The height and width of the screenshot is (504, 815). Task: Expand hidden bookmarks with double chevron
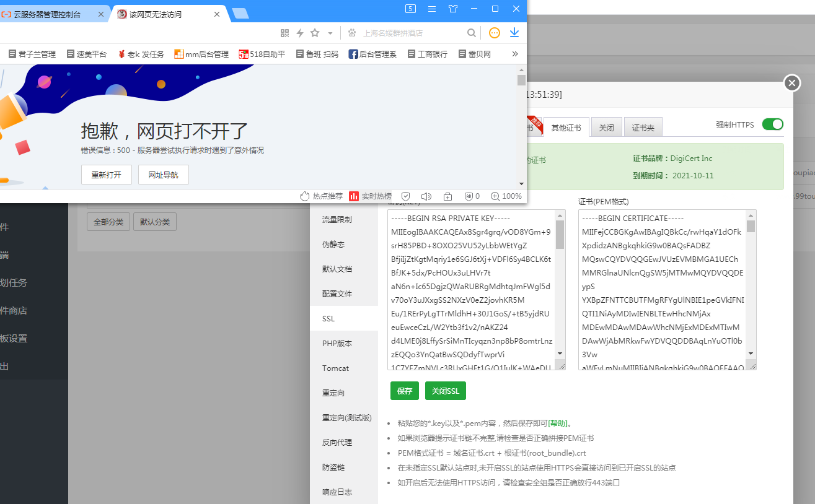click(x=514, y=54)
